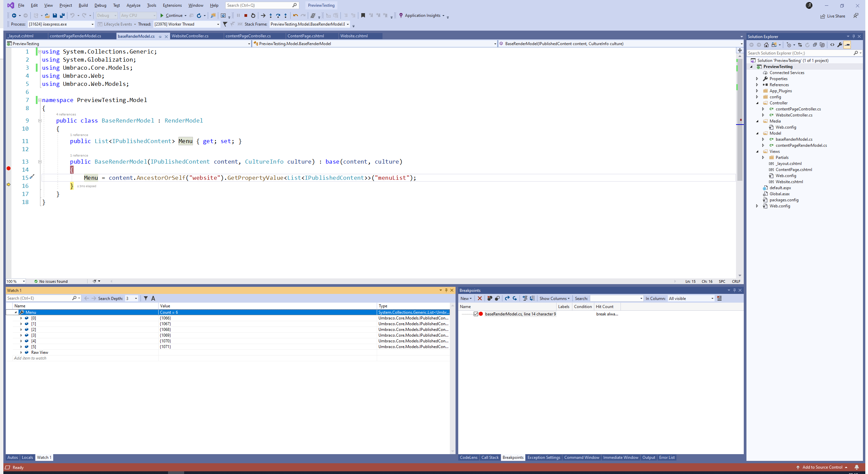Click Step Out arrow icon

coord(286,15)
